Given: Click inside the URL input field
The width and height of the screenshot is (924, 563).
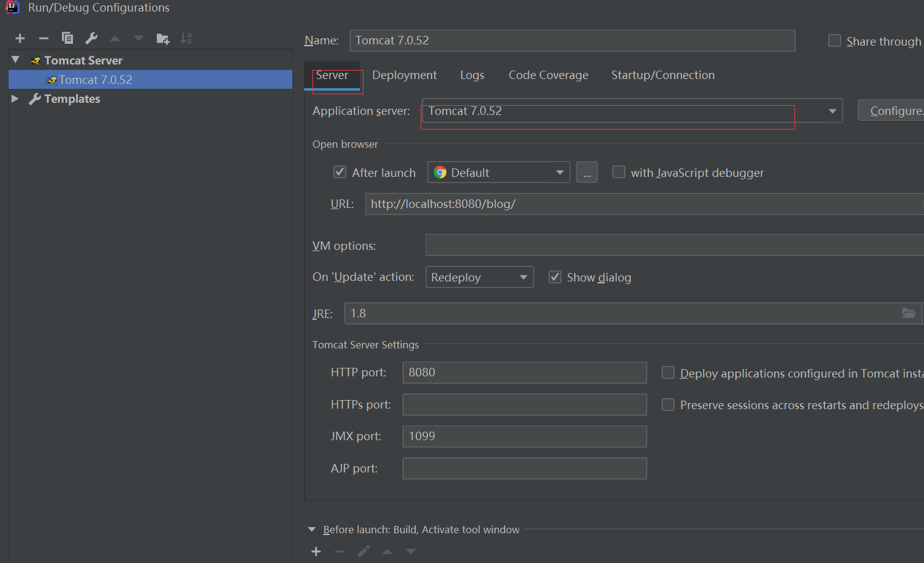Looking at the screenshot, I should coord(547,204).
